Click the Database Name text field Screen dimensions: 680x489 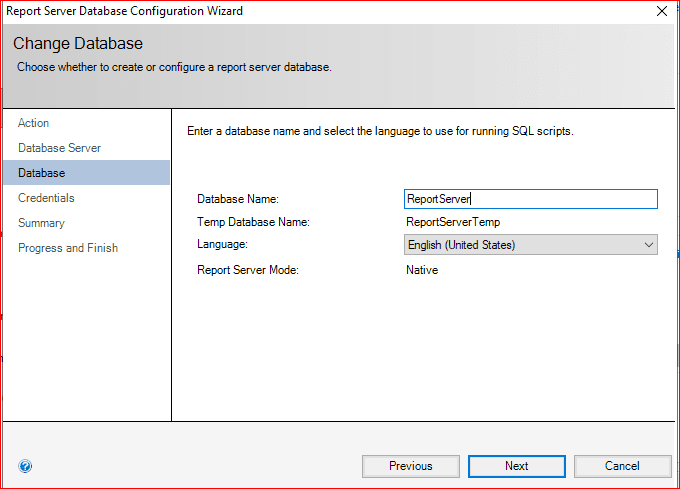[x=530, y=199]
